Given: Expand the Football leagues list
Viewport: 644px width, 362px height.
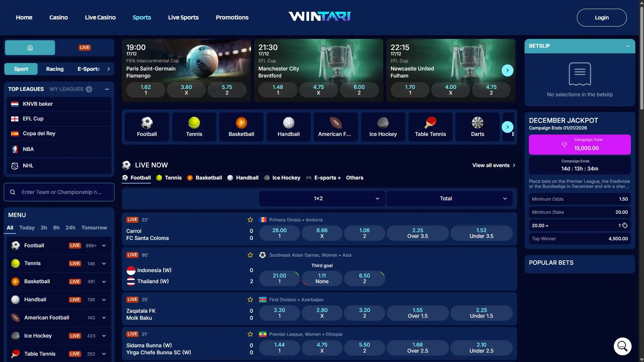Looking at the screenshot, I should pos(104,245).
